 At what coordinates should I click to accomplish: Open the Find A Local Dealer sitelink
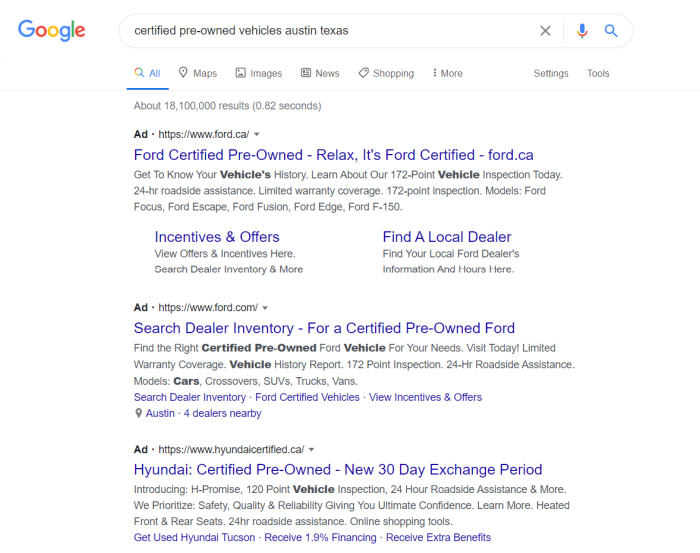click(447, 237)
